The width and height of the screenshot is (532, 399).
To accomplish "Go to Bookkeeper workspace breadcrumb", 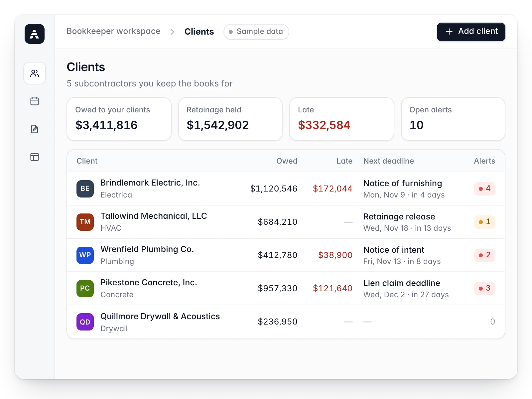I will pyautogui.click(x=113, y=31).
